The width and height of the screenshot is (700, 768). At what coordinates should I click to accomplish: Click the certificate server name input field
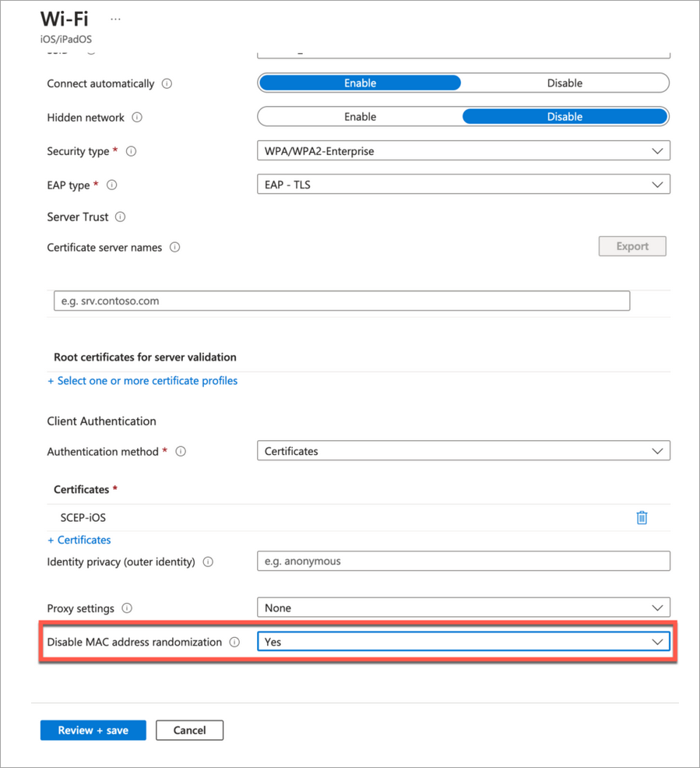coord(341,301)
